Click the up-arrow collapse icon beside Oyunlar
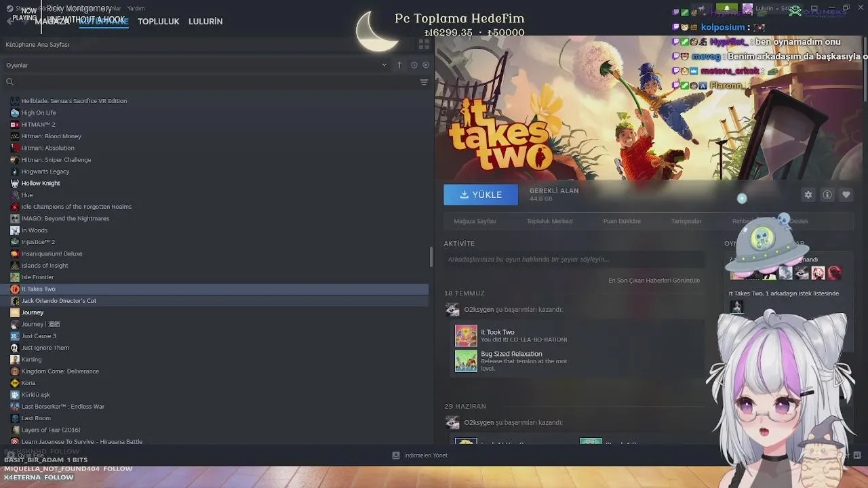This screenshot has width=868, height=488. click(x=399, y=65)
